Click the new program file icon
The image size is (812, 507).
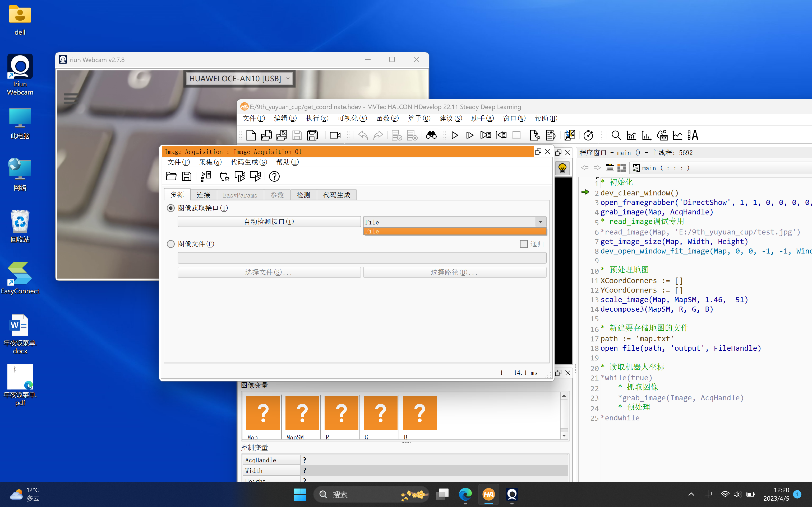click(x=251, y=135)
